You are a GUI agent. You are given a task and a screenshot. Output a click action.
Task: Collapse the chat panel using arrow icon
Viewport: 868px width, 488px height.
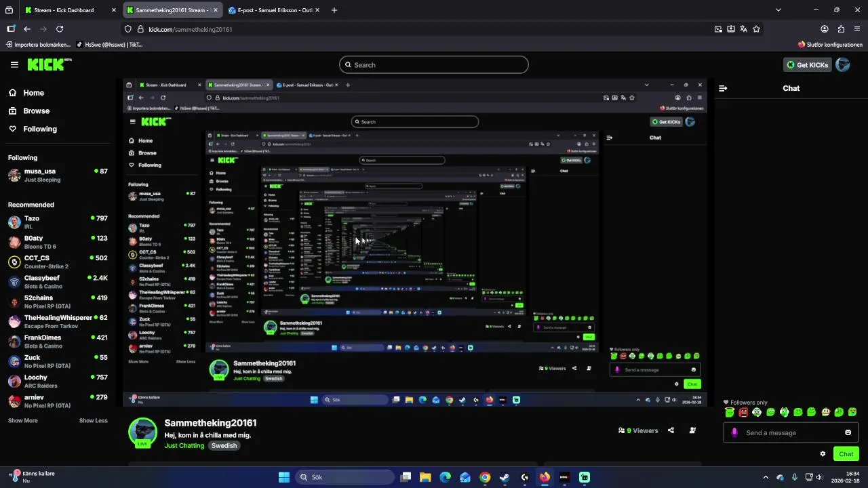(723, 88)
